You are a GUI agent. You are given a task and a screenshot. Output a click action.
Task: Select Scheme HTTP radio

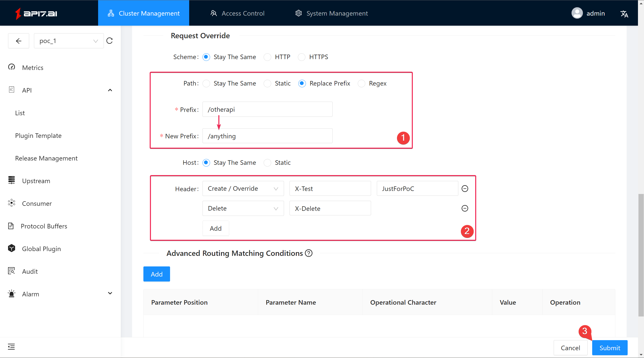(267, 57)
